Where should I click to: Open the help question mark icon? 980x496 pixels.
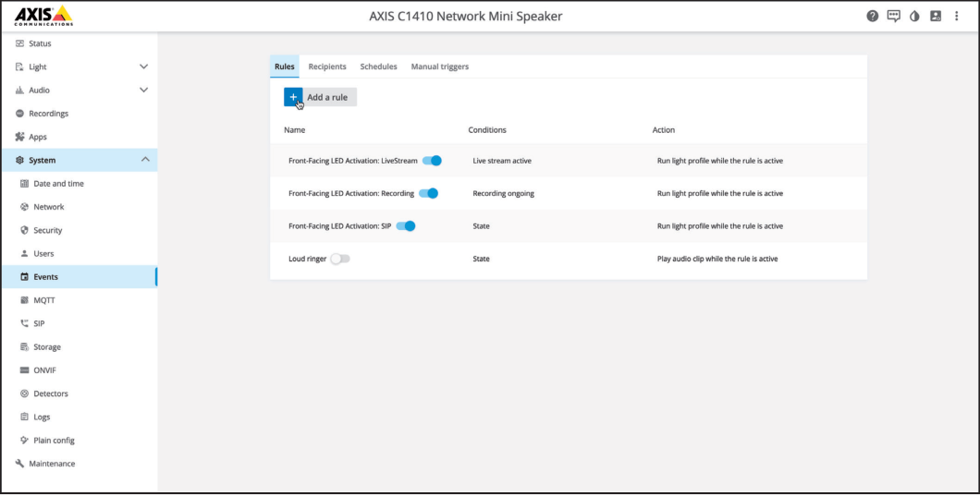pos(873,17)
